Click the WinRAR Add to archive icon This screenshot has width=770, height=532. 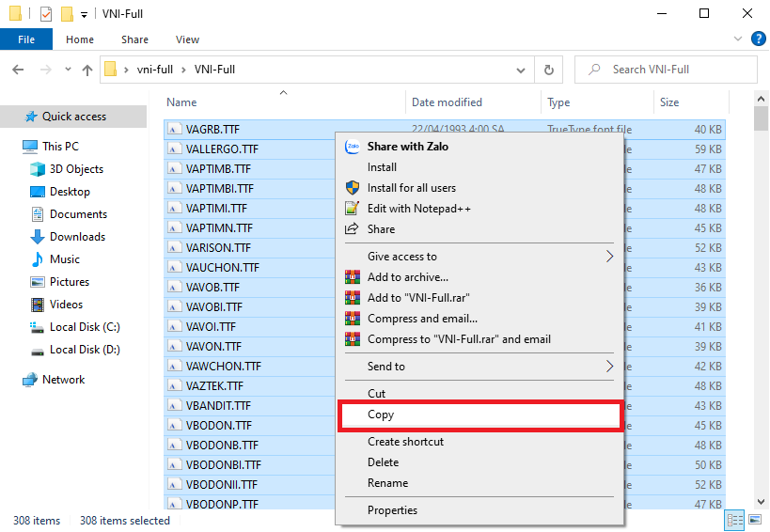[353, 277]
